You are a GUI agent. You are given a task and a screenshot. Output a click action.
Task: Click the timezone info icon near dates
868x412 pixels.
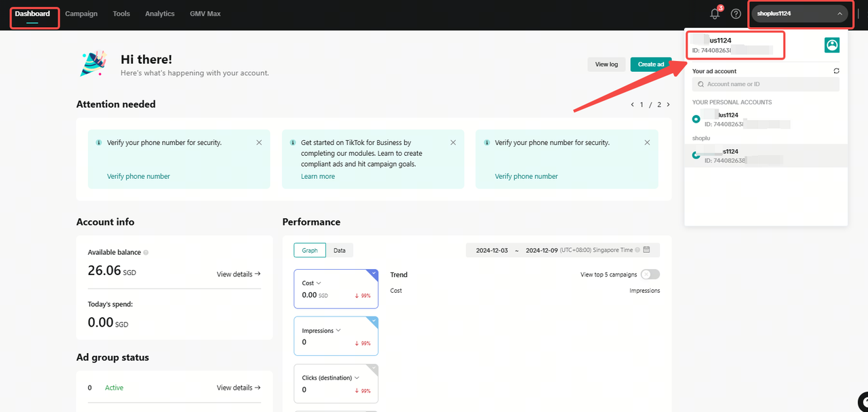pos(636,249)
